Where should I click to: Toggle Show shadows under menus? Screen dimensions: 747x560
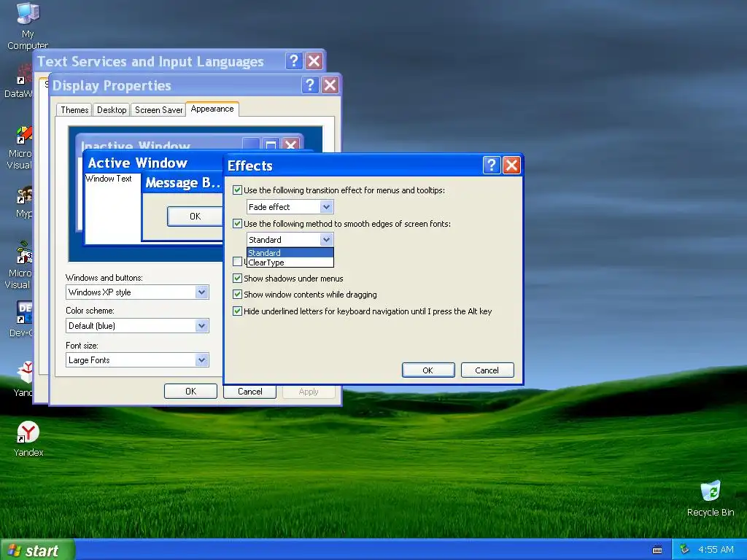click(237, 278)
